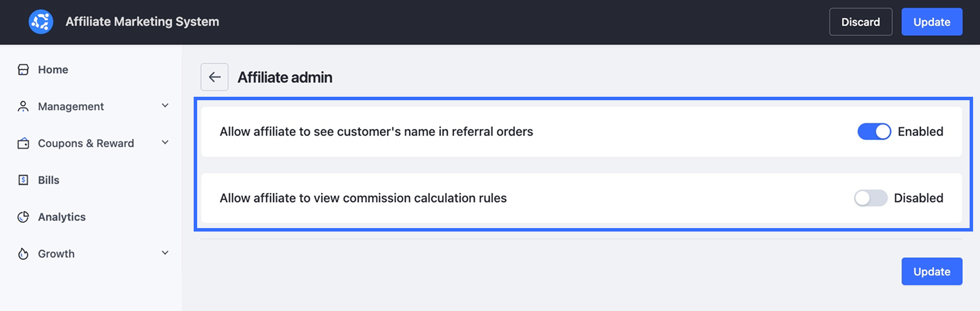Click the Management person icon
Image resolution: width=980 pixels, height=311 pixels.
23,107
